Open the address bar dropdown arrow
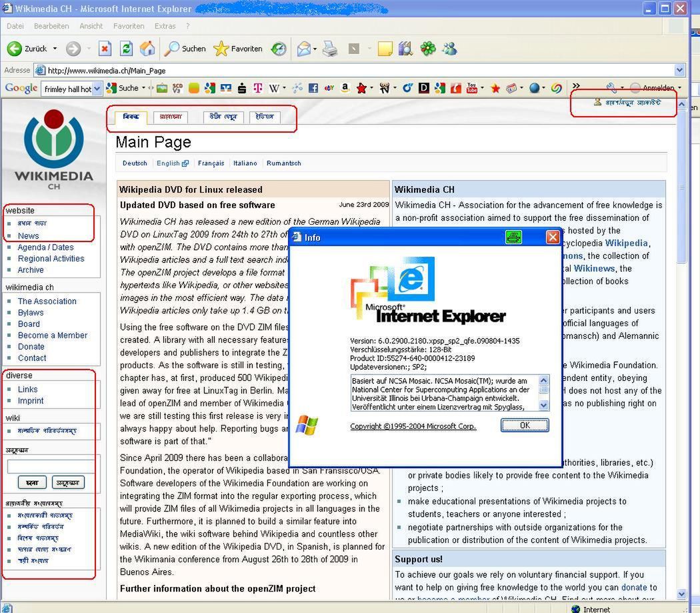Viewport: 700px width, 613px height. pos(679,70)
